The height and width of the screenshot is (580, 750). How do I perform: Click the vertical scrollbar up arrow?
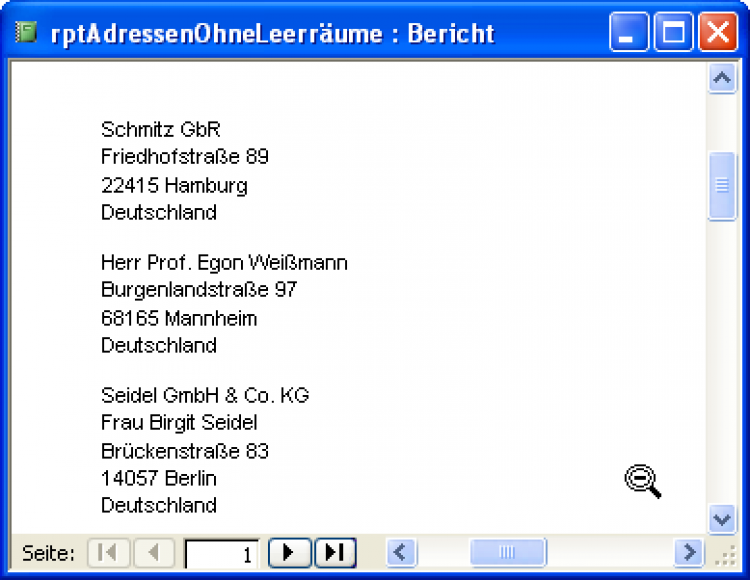(x=722, y=78)
